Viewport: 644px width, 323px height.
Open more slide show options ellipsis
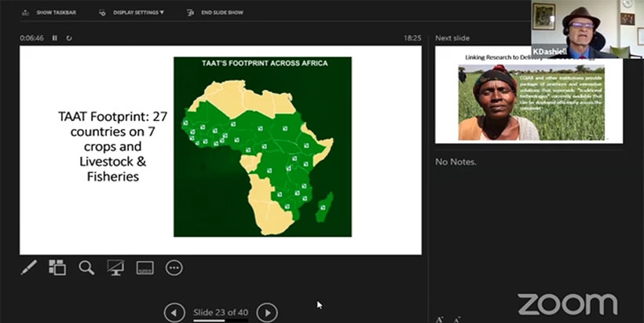[x=174, y=268]
